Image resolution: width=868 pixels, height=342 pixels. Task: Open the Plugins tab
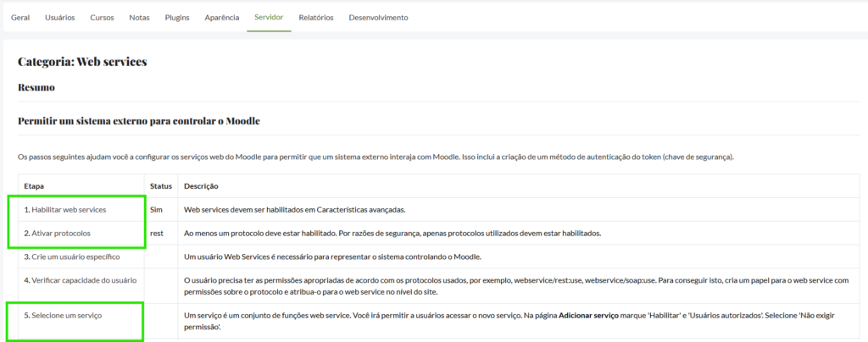tap(176, 17)
